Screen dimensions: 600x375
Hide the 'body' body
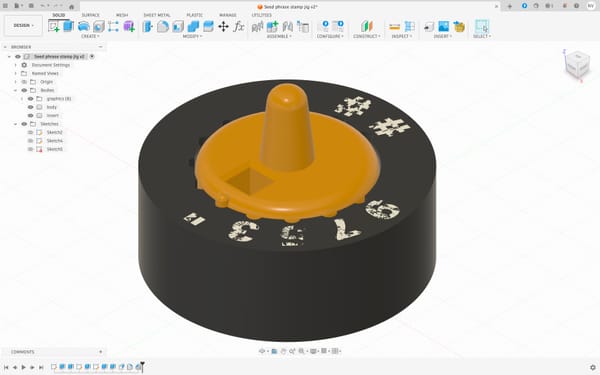[31, 107]
